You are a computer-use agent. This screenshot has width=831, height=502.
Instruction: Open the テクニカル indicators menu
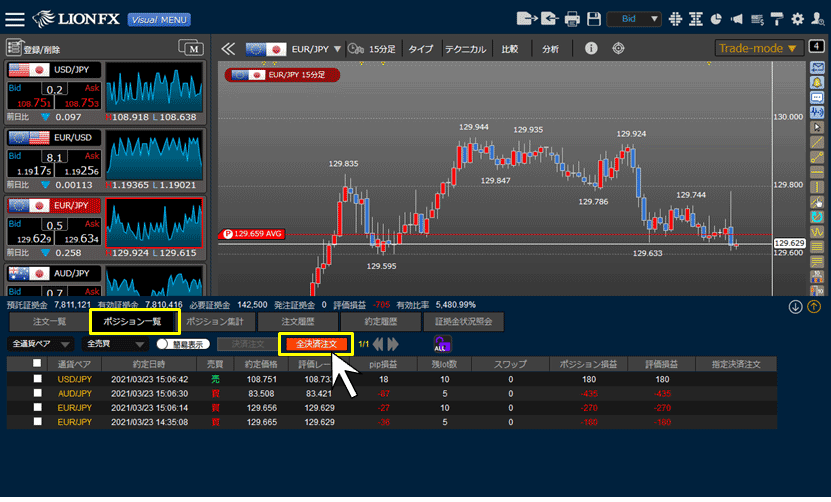pyautogui.click(x=465, y=49)
